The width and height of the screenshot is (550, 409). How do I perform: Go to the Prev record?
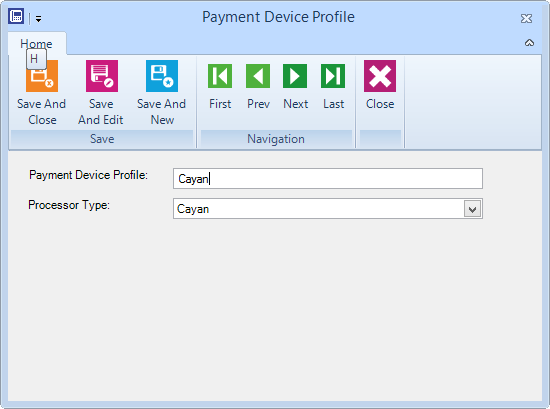258,76
